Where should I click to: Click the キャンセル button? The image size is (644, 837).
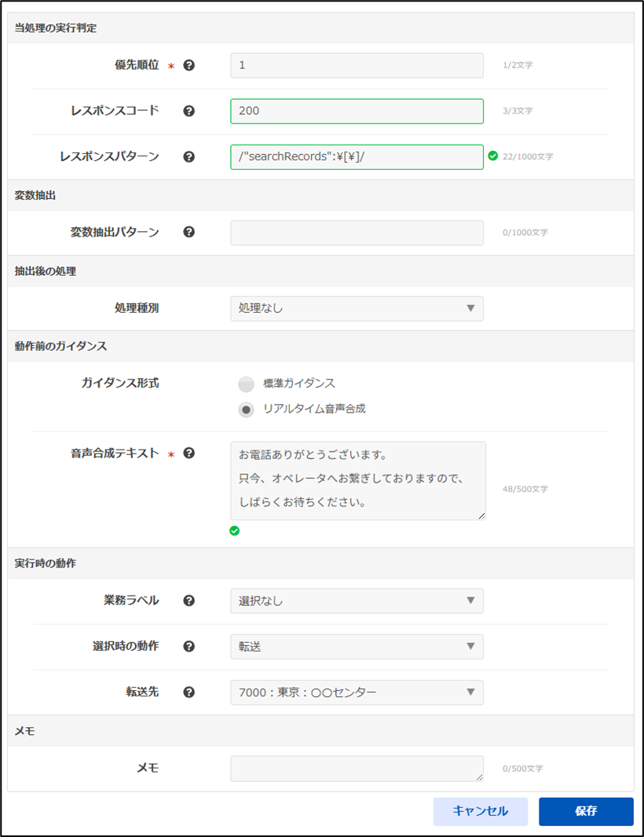click(x=480, y=811)
